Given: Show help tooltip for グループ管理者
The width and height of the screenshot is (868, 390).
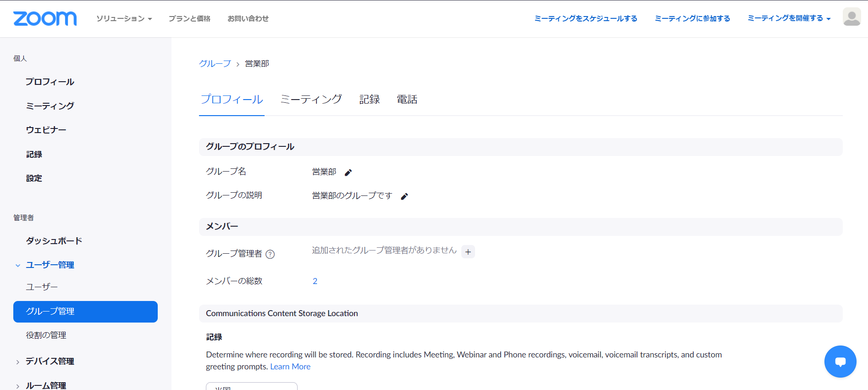Looking at the screenshot, I should [270, 254].
